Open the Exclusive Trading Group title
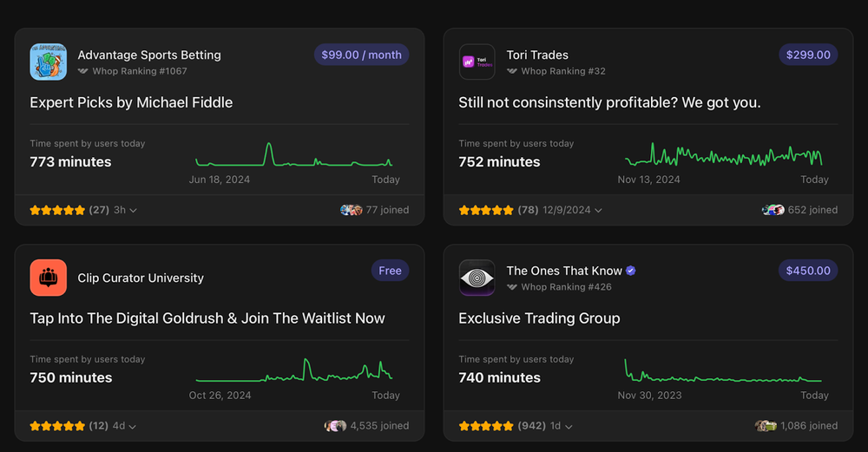Image resolution: width=868 pixels, height=452 pixels. click(539, 318)
